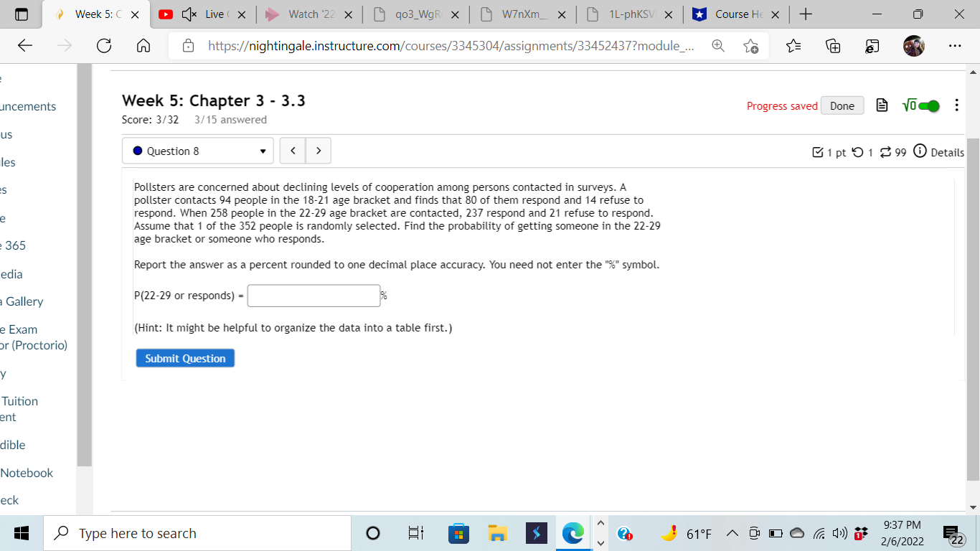This screenshot has height=551, width=980.
Task: Go to browser Home icon
Action: coord(143,47)
